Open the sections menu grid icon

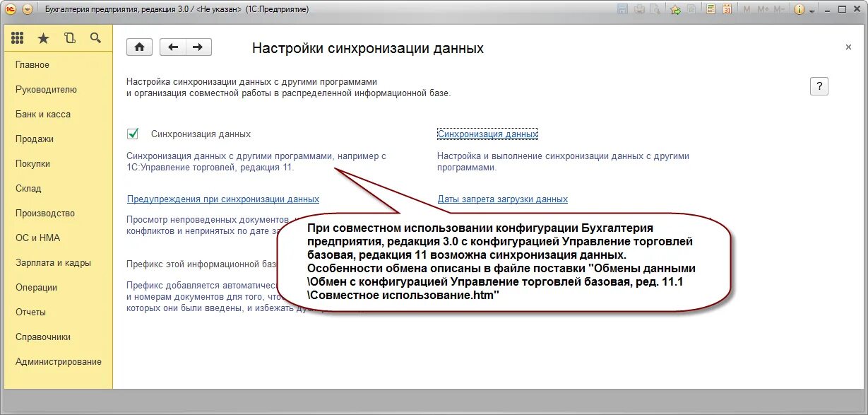[x=18, y=38]
